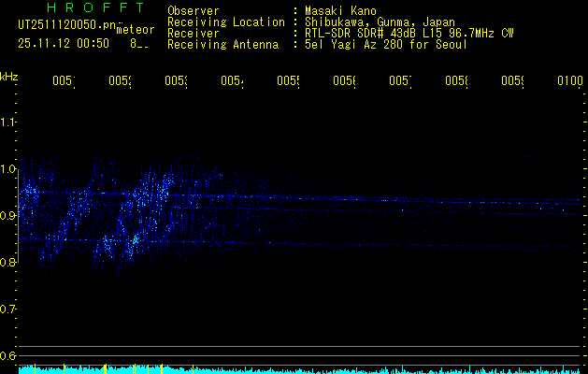Click the kHz axis unit label
Viewport: 588px width, 374px height.
click(x=8, y=76)
